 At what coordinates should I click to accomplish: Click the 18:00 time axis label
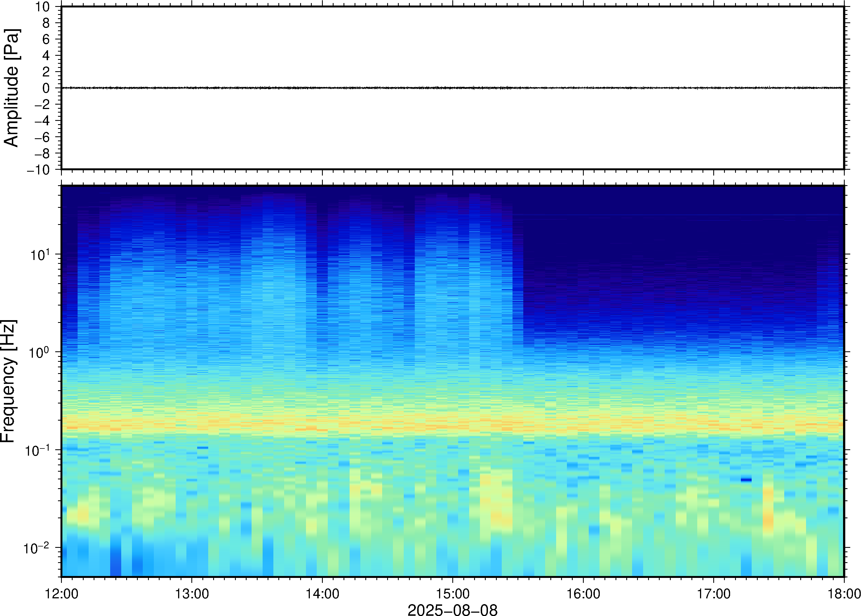[x=844, y=594]
